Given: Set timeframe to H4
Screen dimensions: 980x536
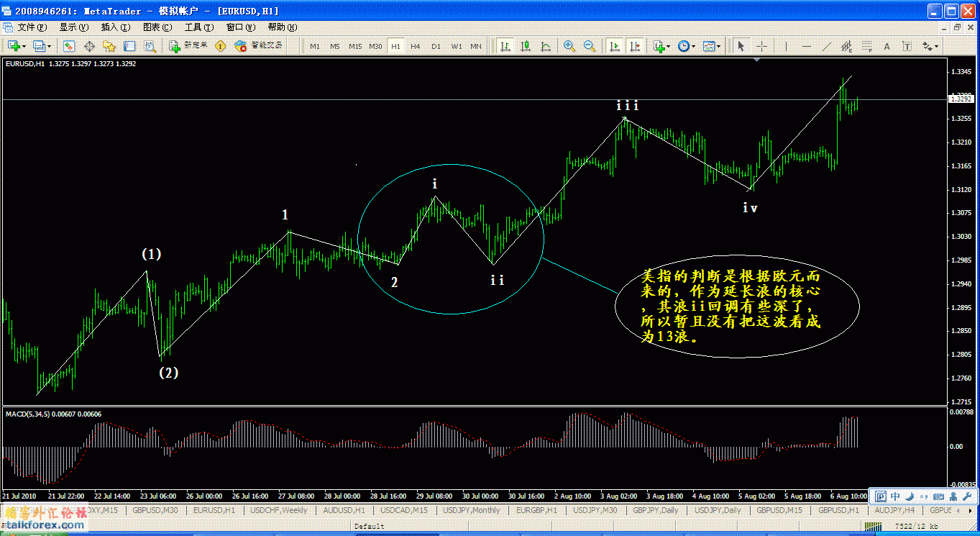Looking at the screenshot, I should pyautogui.click(x=416, y=46).
